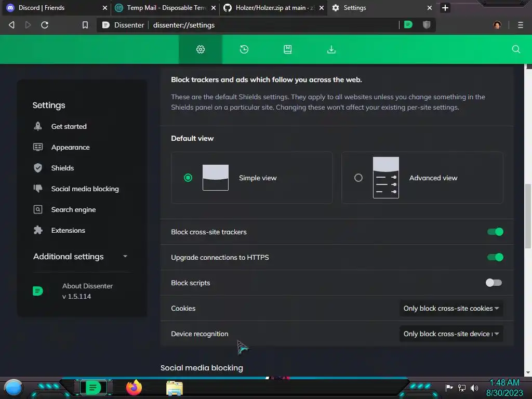Click the shield icon beside Shields
This screenshot has height=399, width=532.
coord(37,168)
